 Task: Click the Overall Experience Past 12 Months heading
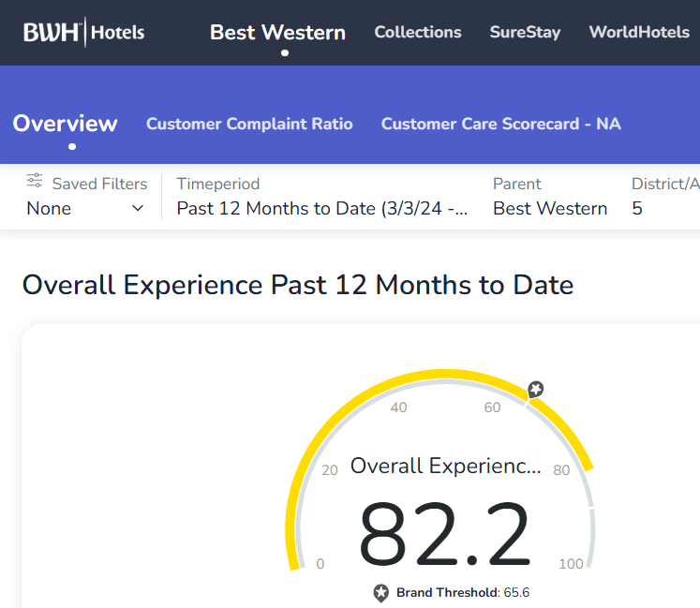pos(298,285)
